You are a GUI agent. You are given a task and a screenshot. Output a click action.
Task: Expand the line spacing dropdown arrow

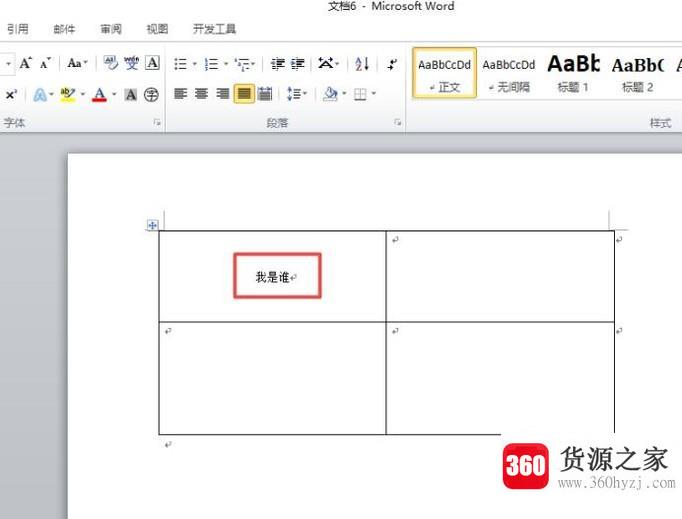point(305,94)
